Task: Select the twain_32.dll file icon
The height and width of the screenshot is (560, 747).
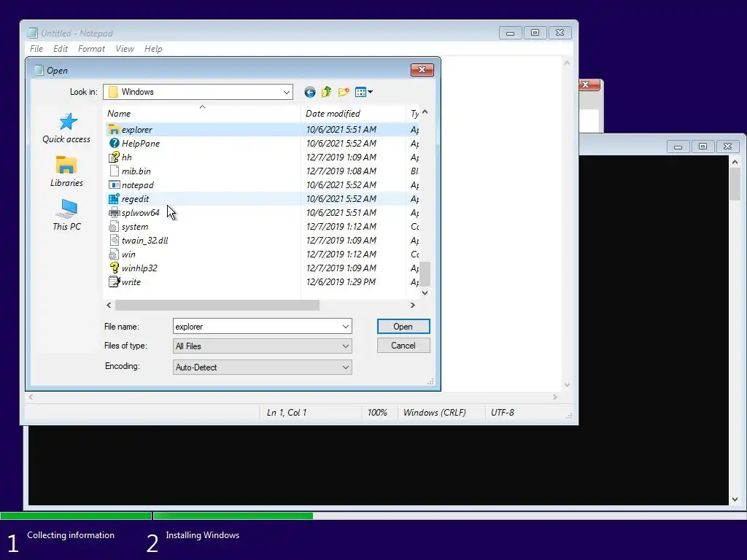Action: point(114,241)
